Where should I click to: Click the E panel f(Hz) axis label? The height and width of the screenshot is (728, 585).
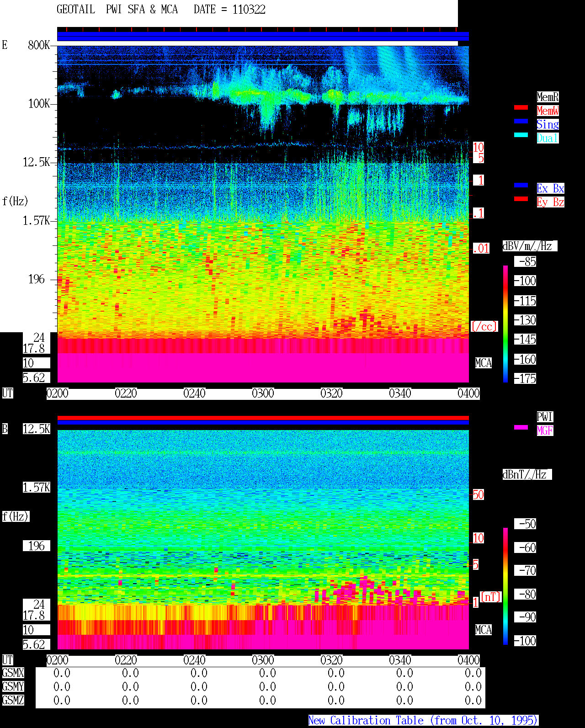pyautogui.click(x=15, y=201)
